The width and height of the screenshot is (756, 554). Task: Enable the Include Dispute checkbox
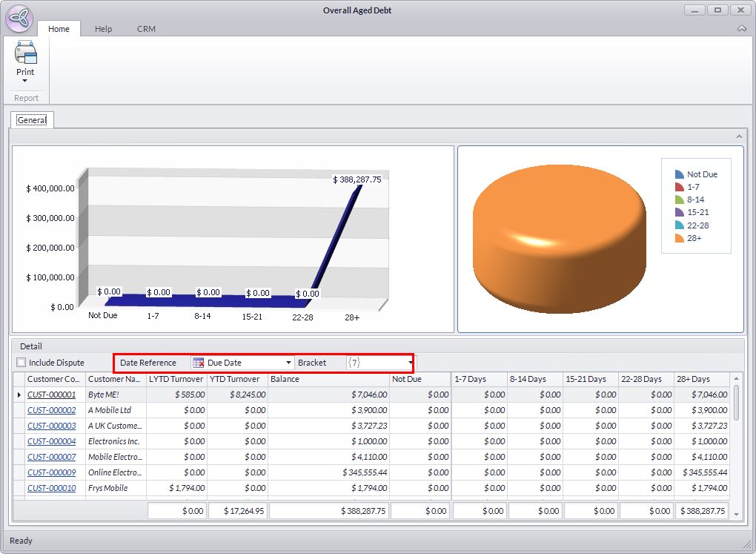pyautogui.click(x=21, y=363)
